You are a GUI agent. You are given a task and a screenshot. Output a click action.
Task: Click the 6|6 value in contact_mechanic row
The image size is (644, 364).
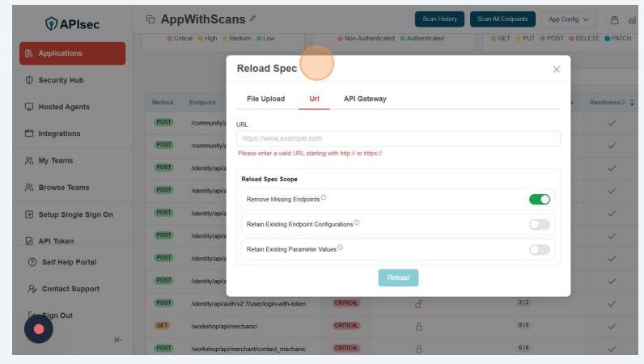point(523,348)
